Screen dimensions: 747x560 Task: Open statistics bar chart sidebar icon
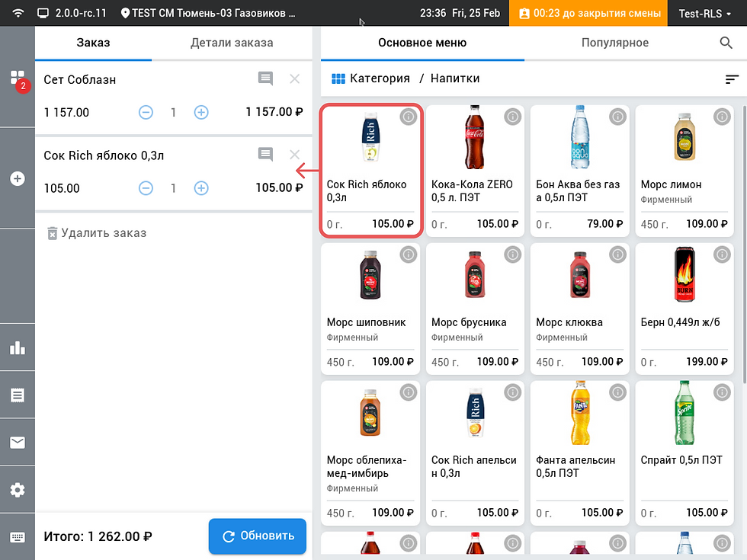(x=18, y=347)
